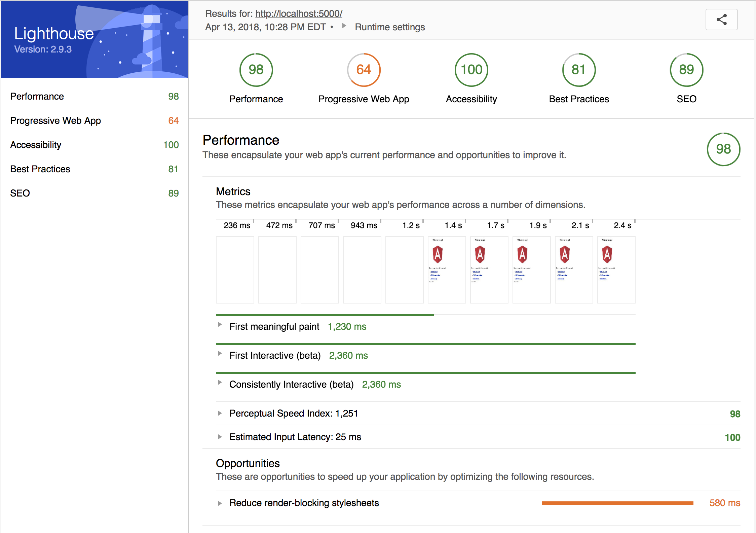
Task: Click the Performance score gauge 98
Action: 256,70
